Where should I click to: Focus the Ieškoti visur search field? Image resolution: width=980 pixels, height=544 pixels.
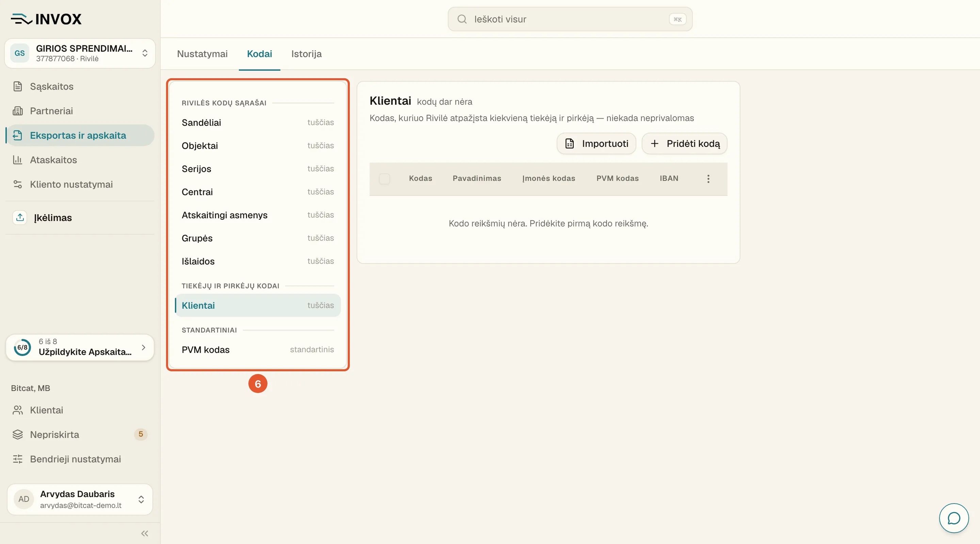click(570, 19)
